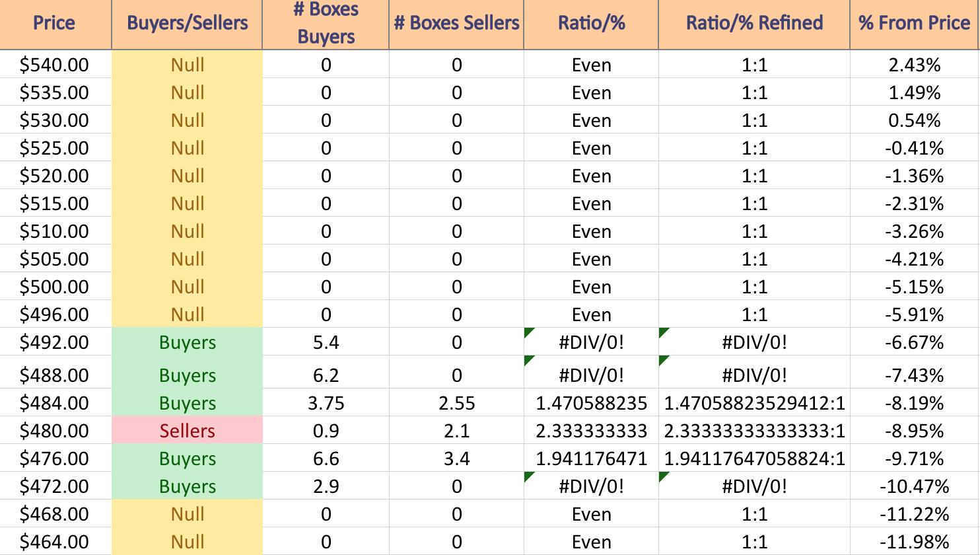980x555 pixels.
Task: Select the Price column header
Action: point(55,24)
